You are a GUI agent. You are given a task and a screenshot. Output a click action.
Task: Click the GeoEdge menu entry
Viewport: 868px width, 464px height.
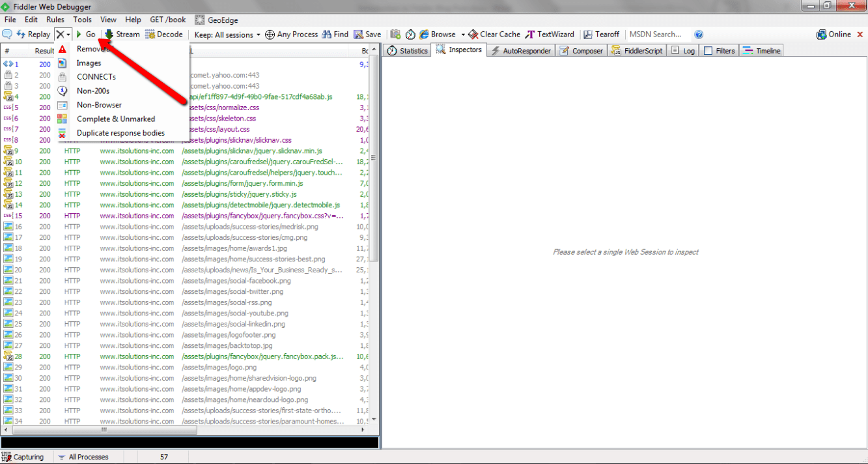click(217, 20)
